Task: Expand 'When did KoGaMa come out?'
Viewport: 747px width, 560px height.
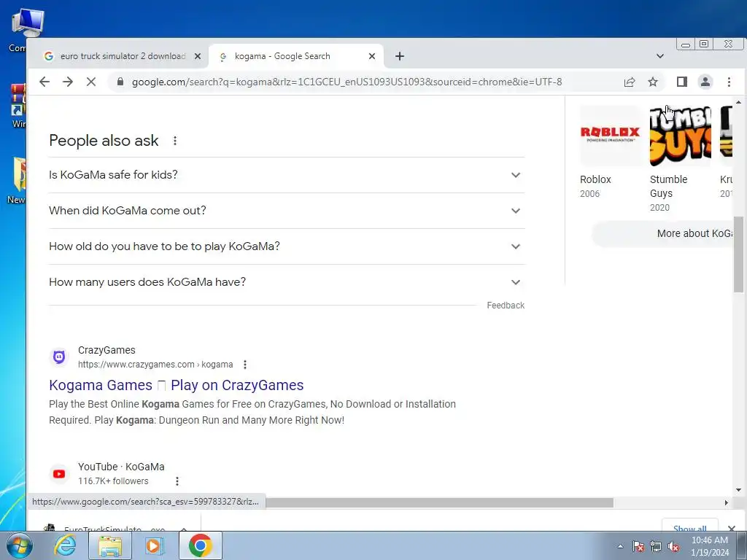Action: click(x=286, y=211)
